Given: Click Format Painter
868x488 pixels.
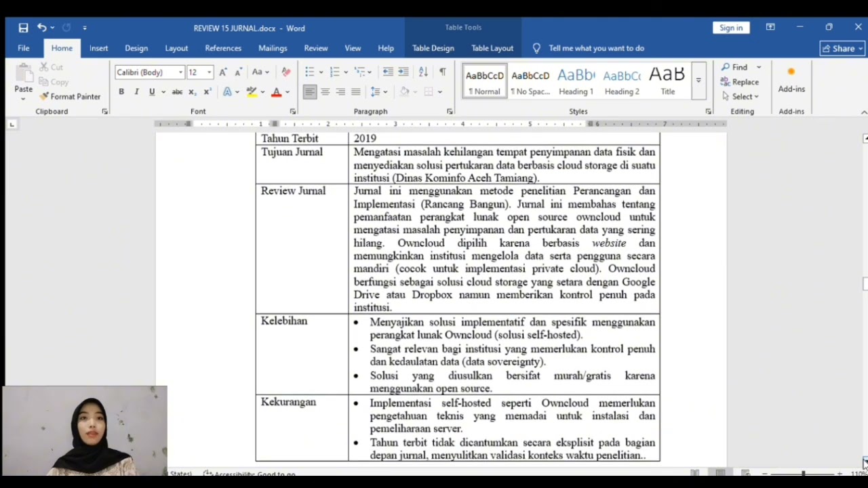Looking at the screenshot, I should pos(70,96).
